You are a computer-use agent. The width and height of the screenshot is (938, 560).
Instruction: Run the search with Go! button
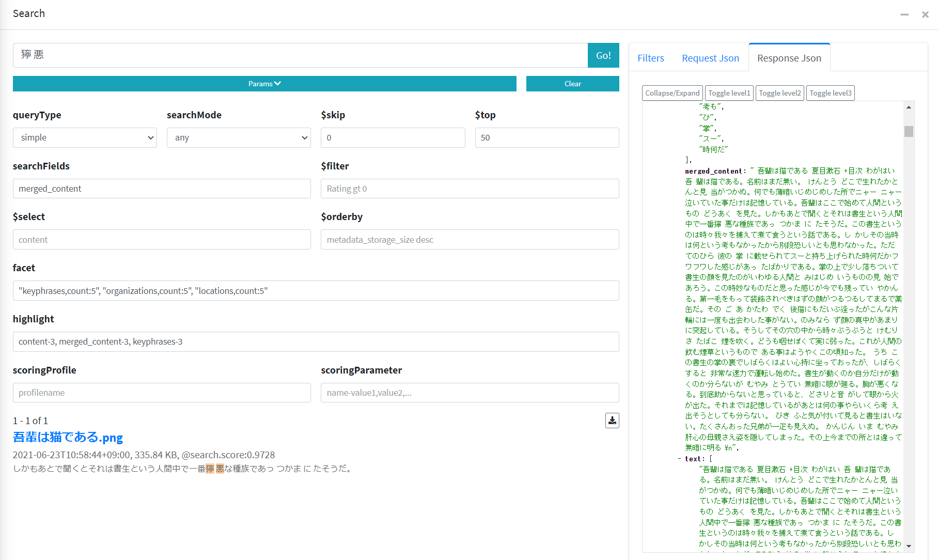point(603,55)
